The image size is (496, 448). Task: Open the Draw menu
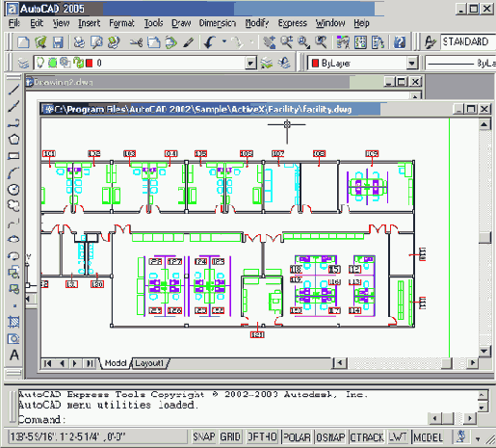[x=181, y=23]
